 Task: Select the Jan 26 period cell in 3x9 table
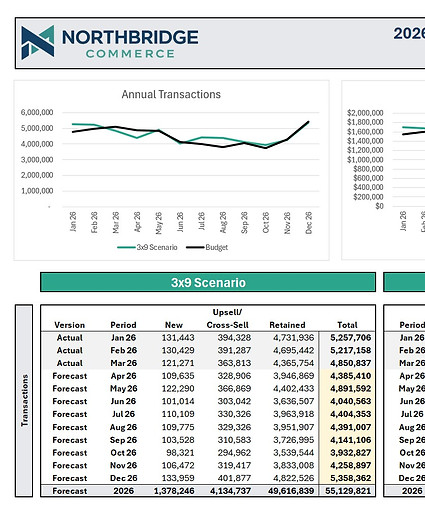click(123, 338)
